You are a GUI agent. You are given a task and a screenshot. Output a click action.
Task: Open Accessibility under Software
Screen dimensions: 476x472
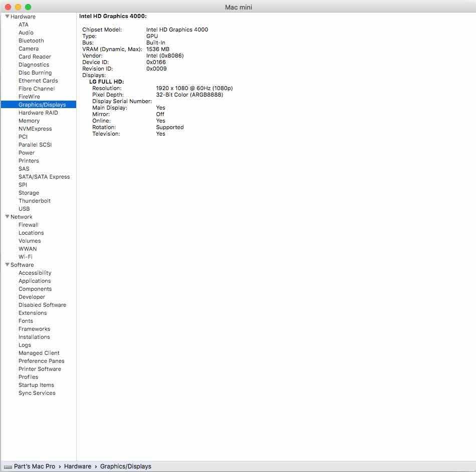35,273
